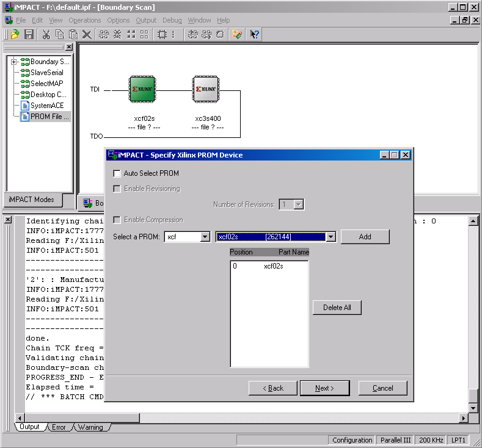Click the horizontal scrollbar thumb in output panel
The height and width of the screenshot is (448, 482).
click(82, 418)
